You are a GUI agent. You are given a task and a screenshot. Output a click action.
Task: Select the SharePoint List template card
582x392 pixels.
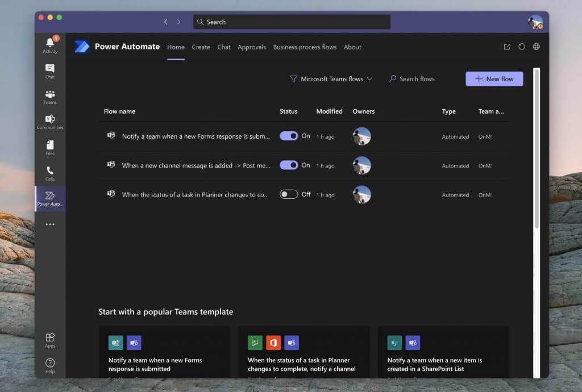tap(443, 352)
